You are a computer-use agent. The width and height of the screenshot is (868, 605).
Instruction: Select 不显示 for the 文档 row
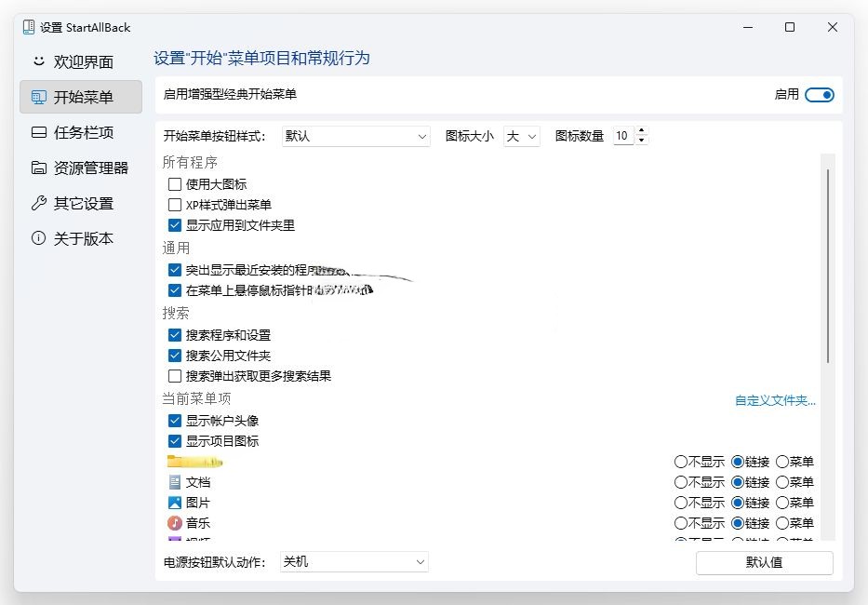point(680,482)
